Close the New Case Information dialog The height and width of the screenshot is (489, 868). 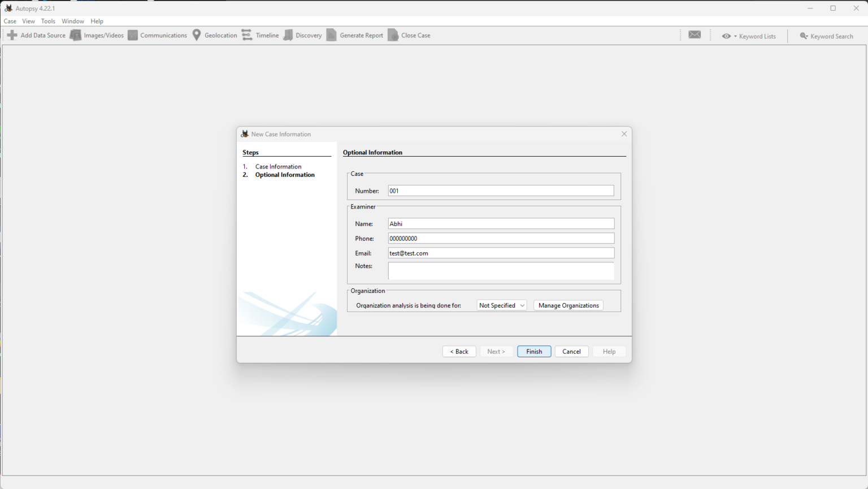(624, 134)
